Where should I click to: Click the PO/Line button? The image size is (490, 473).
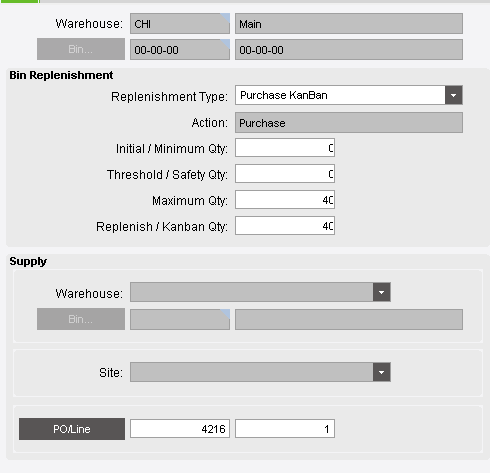(x=72, y=429)
